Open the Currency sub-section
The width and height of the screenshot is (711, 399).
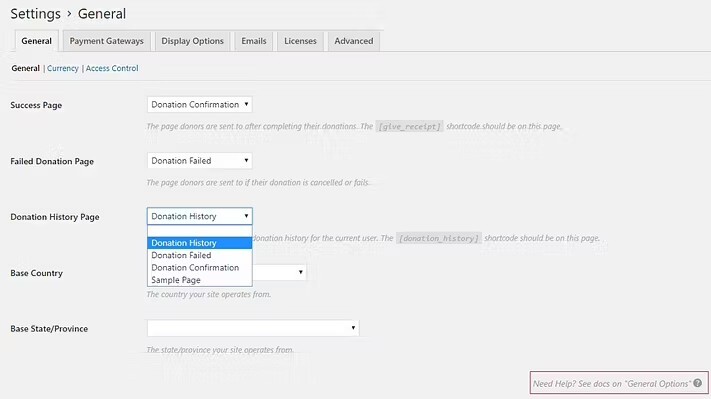63,68
